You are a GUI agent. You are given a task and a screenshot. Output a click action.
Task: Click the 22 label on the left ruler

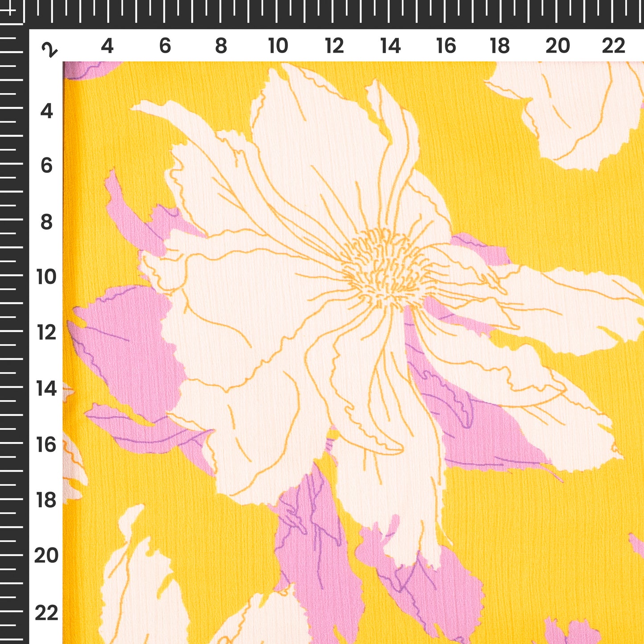[46, 613]
